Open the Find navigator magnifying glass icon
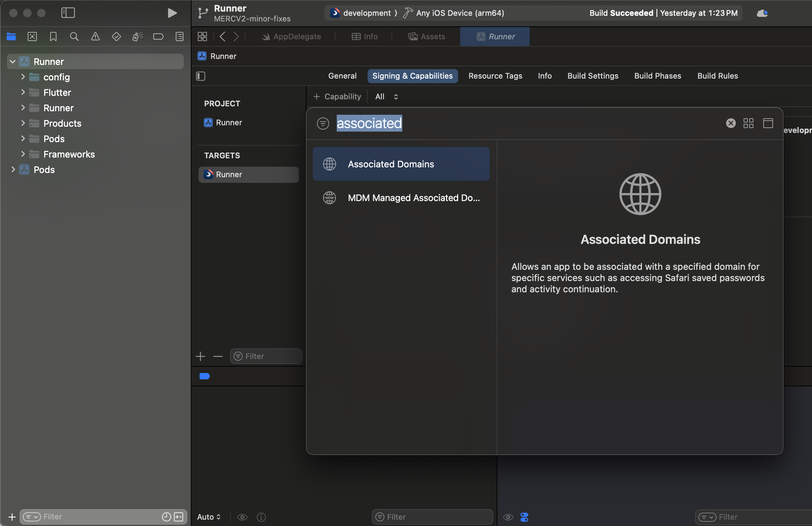Viewport: 812px width, 526px height. click(x=74, y=36)
